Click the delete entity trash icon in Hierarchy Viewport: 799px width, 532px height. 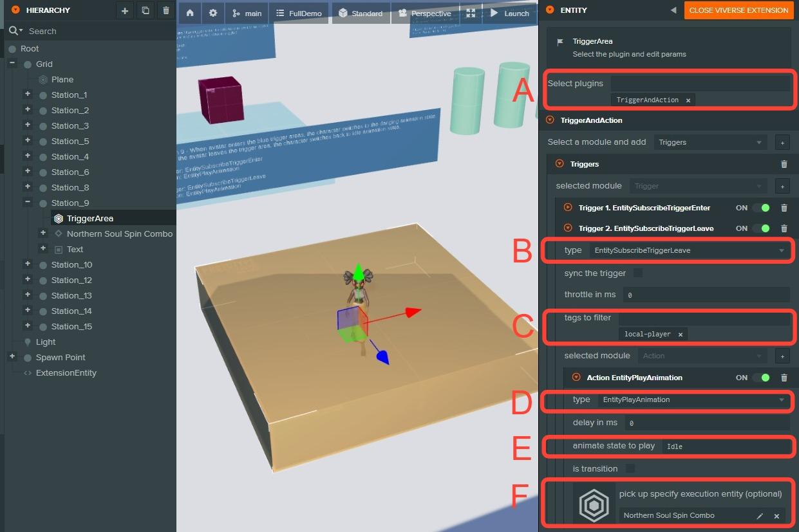coord(166,10)
